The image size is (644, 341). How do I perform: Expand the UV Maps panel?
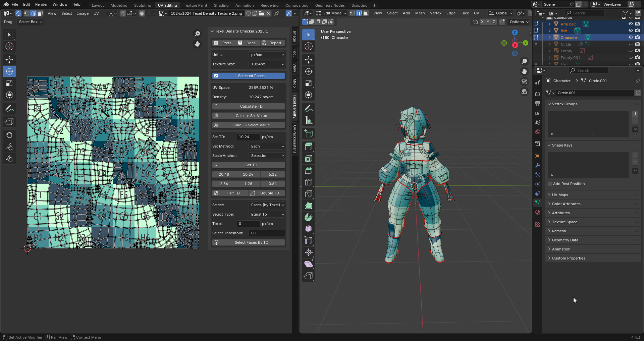pos(560,195)
